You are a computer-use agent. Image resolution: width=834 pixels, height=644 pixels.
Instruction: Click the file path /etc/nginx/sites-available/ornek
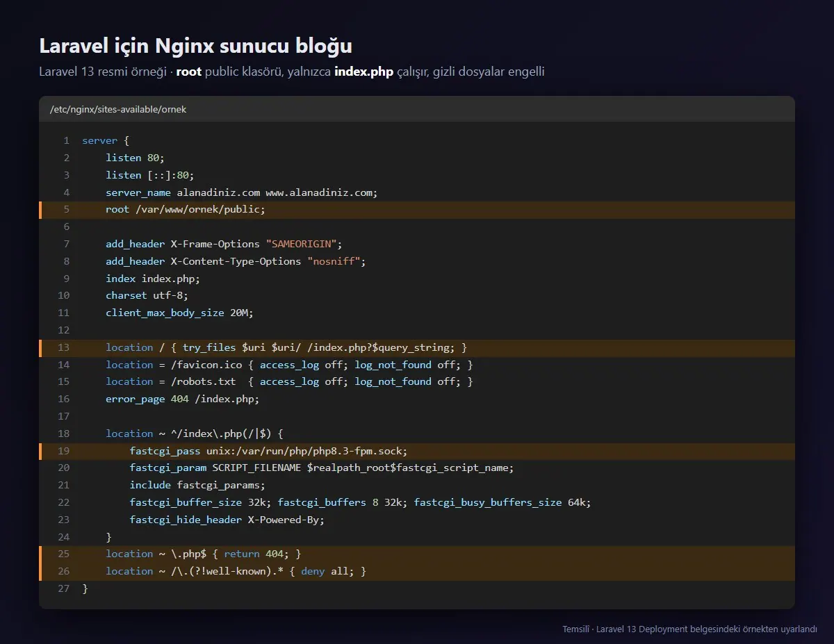tap(118, 109)
